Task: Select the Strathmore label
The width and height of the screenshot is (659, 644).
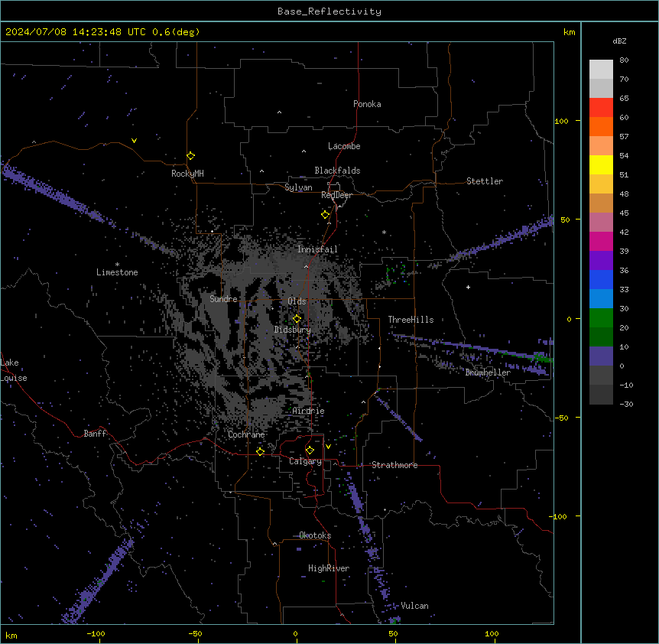Action: pos(394,465)
